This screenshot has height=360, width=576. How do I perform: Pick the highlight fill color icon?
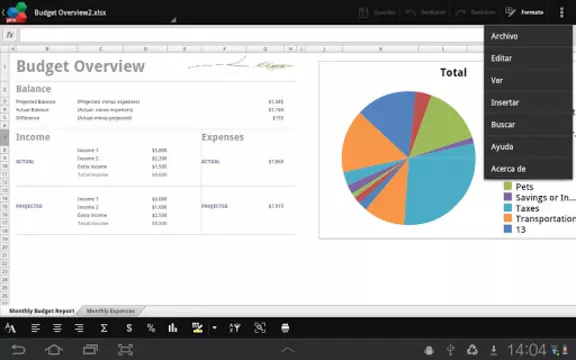click(x=197, y=328)
